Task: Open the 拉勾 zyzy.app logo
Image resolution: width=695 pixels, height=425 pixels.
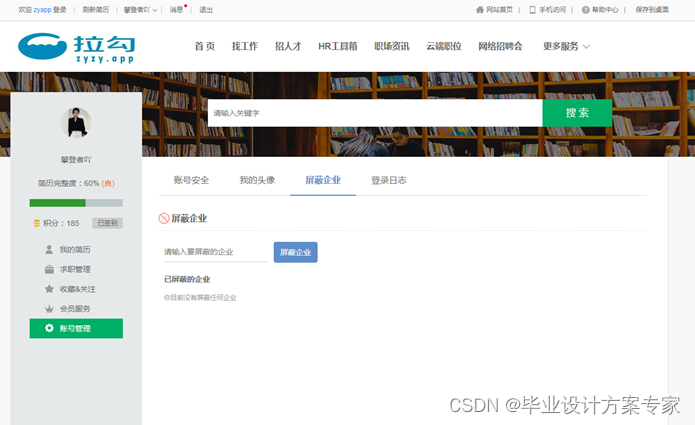Action: coord(76,47)
